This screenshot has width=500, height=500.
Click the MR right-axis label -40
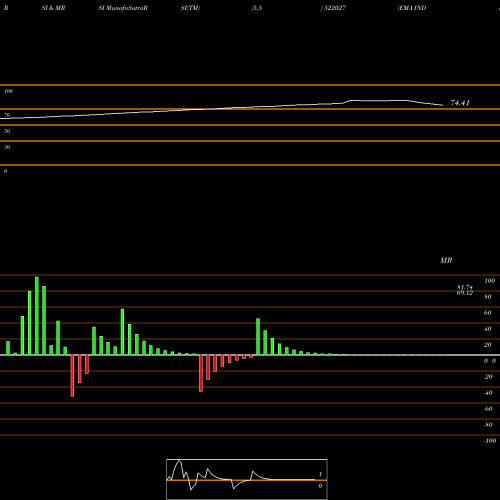pyautogui.click(x=488, y=393)
